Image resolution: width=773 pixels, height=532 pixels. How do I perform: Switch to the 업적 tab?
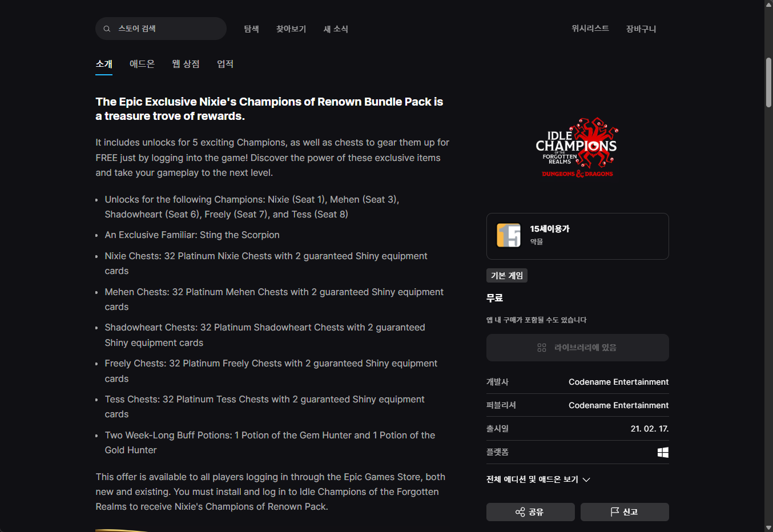click(x=226, y=64)
